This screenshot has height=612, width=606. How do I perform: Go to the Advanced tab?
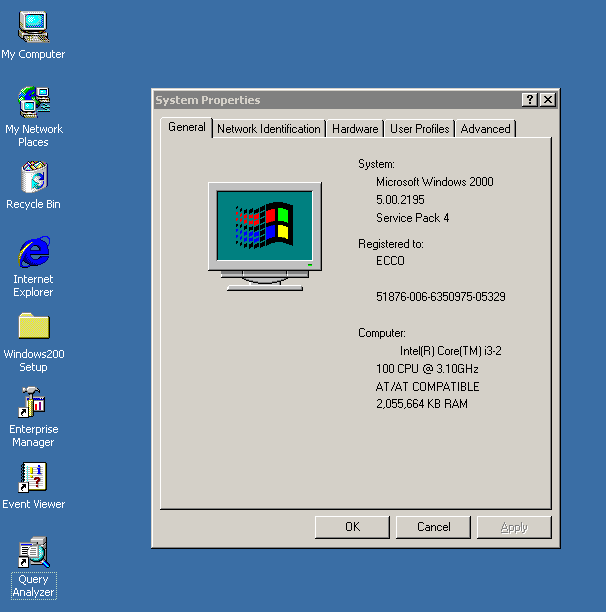485,129
